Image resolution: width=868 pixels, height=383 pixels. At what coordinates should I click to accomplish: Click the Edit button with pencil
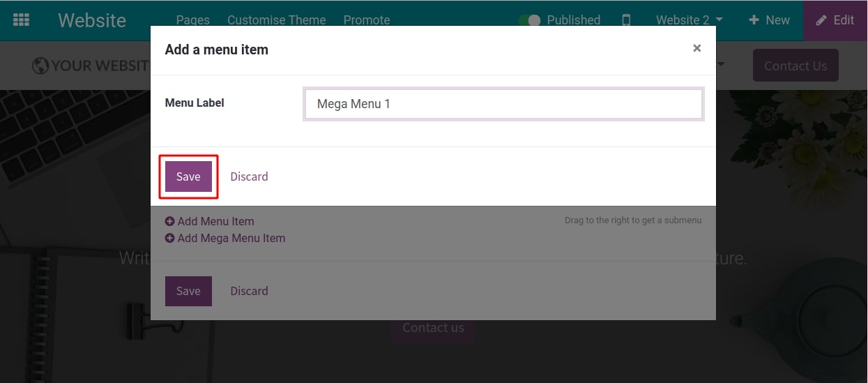835,20
